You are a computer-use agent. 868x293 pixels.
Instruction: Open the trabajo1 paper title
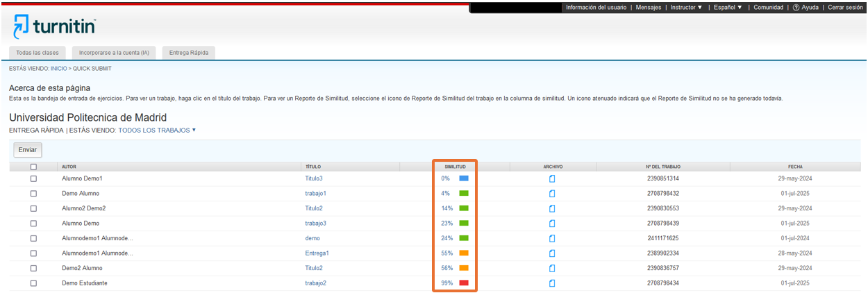tap(315, 193)
